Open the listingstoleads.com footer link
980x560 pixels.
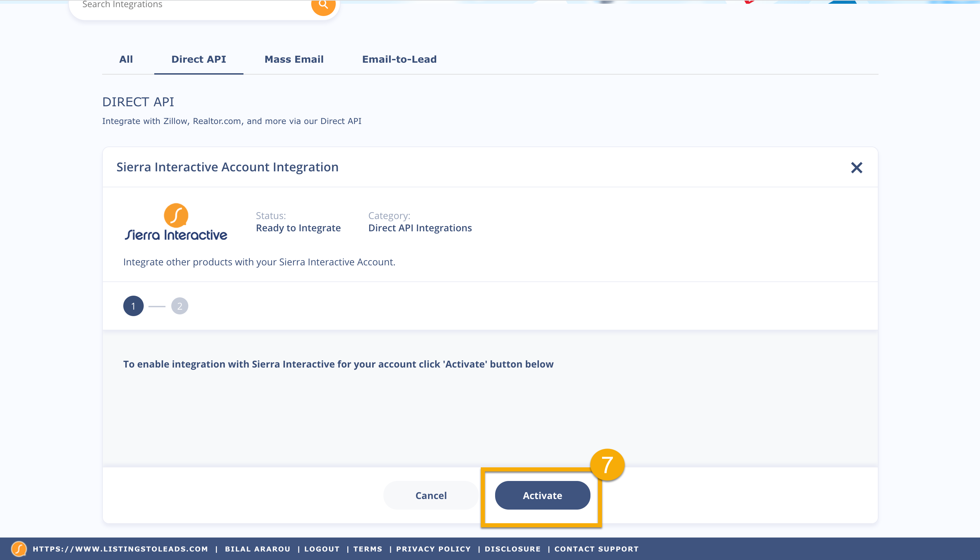click(x=120, y=549)
